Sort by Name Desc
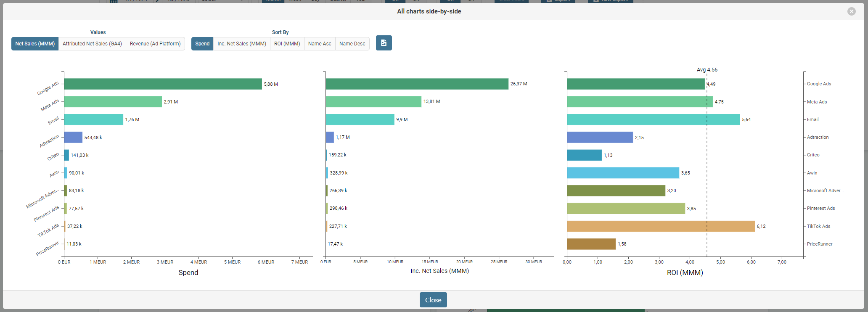Screen dimensions: 868x312 pyautogui.click(x=352, y=44)
